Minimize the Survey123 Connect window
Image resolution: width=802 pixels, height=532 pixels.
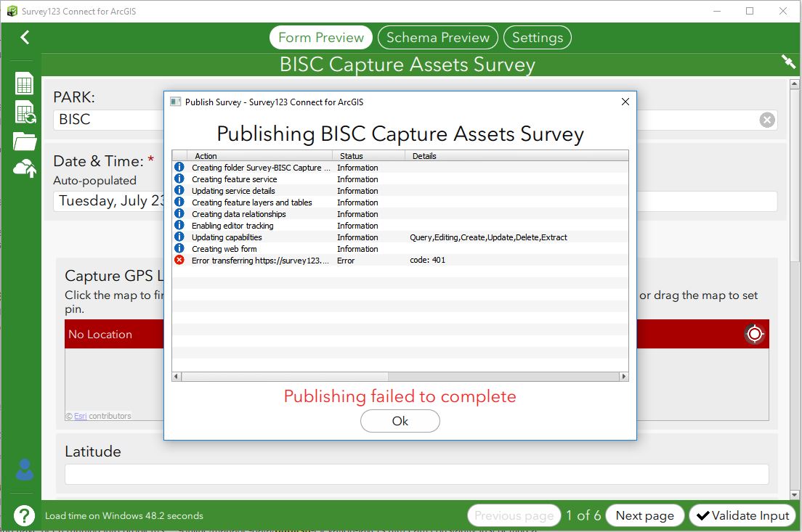(x=717, y=11)
